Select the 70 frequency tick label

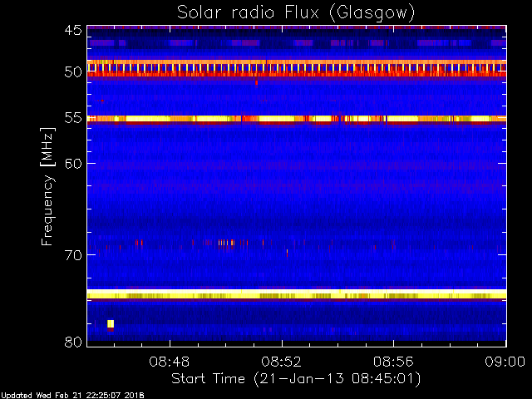coord(73,255)
